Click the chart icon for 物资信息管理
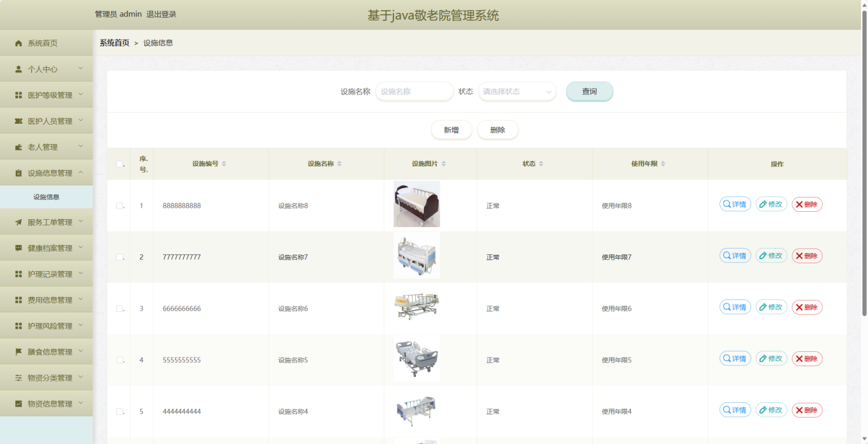Image resolution: width=868 pixels, height=444 pixels. coord(18,404)
